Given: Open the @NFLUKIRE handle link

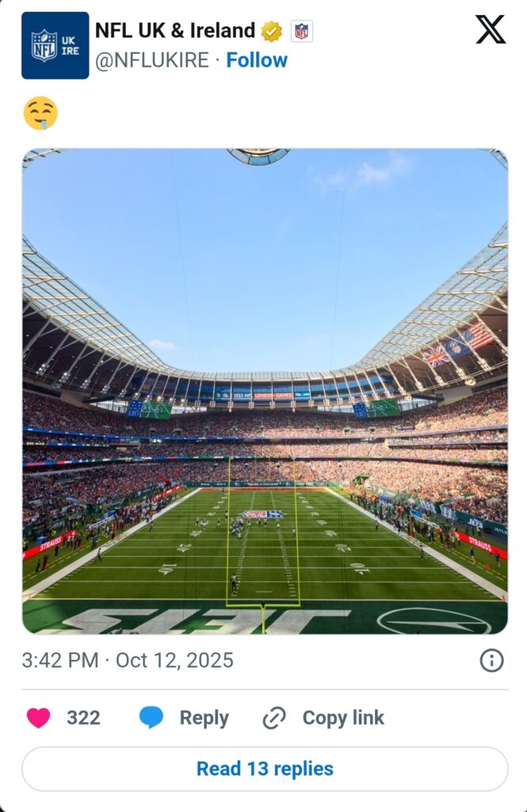Looking at the screenshot, I should tap(152, 60).
